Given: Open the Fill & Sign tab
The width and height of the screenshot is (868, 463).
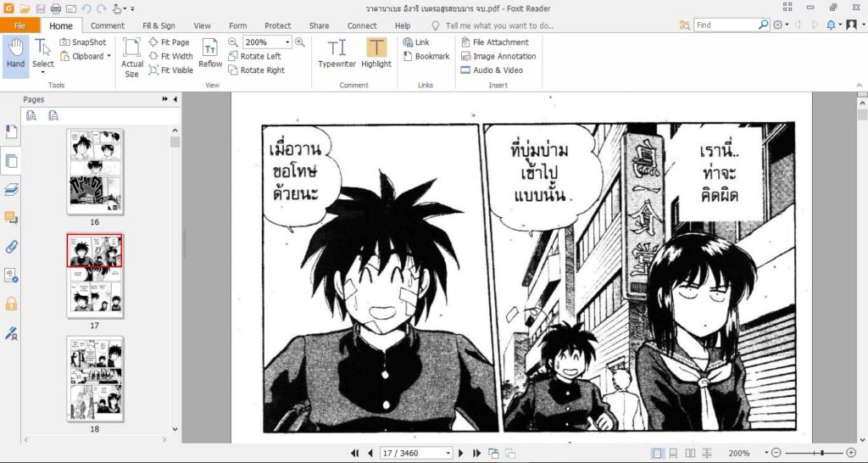Looking at the screenshot, I should tap(159, 25).
